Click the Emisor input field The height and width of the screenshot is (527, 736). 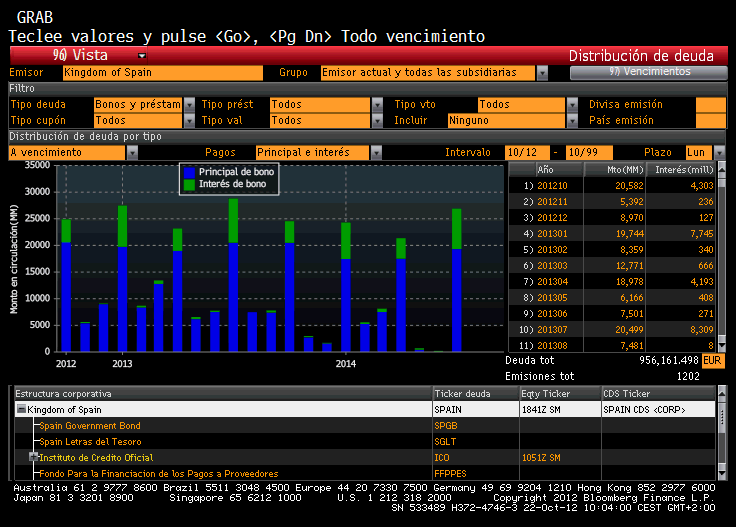point(162,73)
